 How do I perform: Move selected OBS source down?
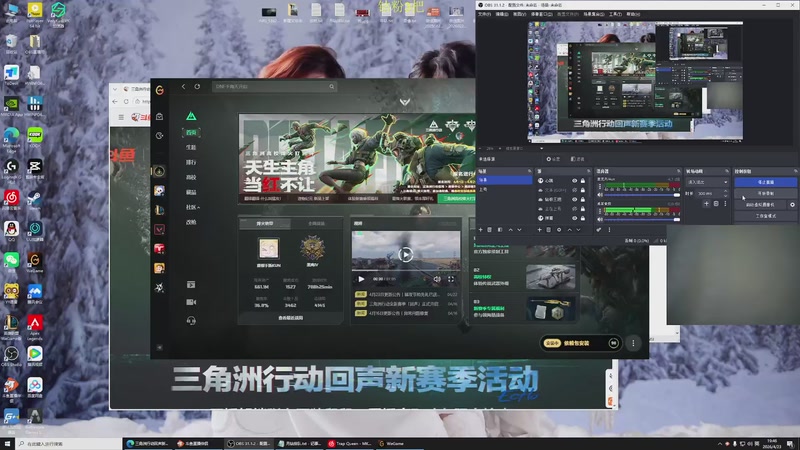point(578,230)
